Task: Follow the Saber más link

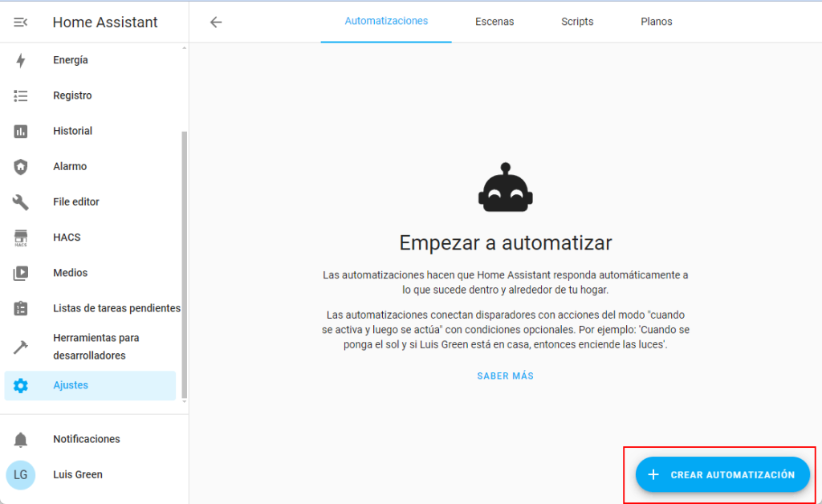Action: [505, 376]
